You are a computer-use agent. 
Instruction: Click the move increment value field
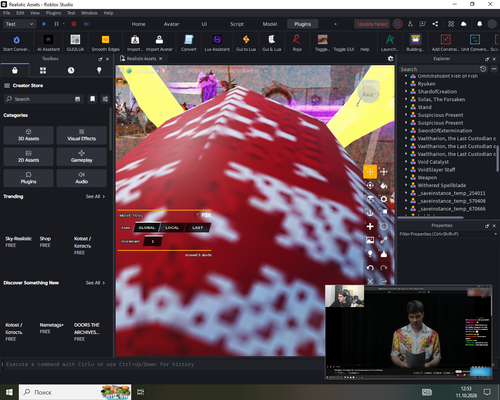tap(153, 241)
